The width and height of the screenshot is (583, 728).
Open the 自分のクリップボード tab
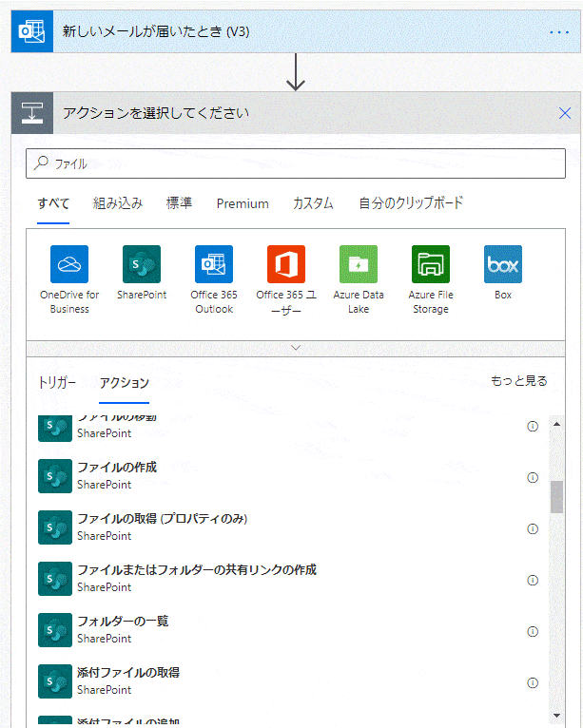[x=411, y=203]
